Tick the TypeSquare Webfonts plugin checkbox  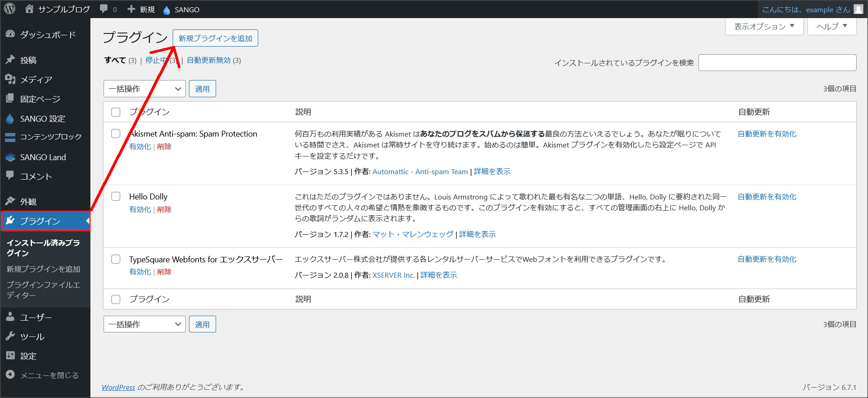coord(116,259)
